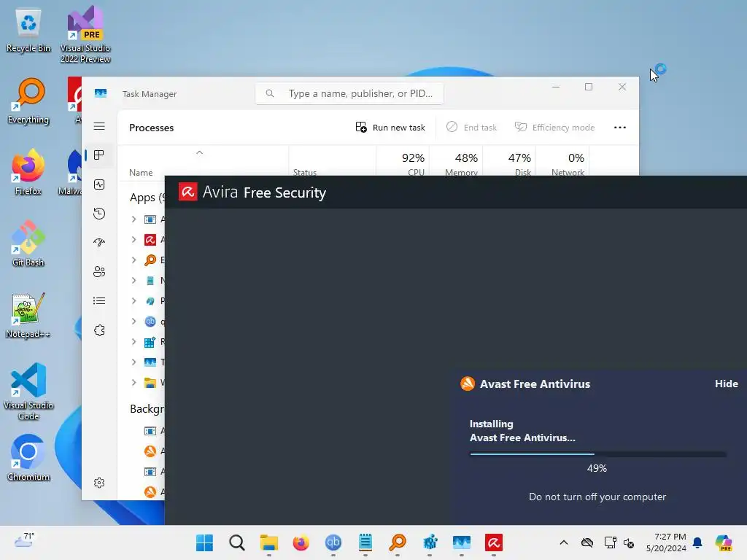Expand the first Apps process row
747x560 pixels.
[134, 219]
